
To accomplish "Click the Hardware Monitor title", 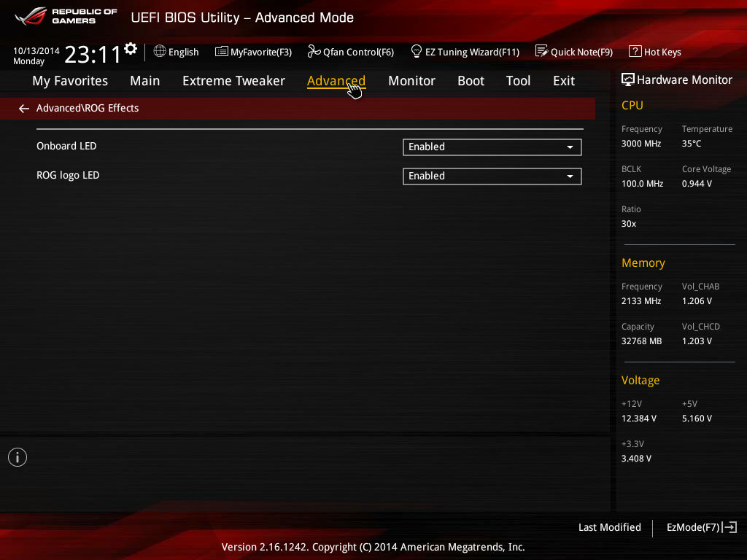I will click(684, 80).
